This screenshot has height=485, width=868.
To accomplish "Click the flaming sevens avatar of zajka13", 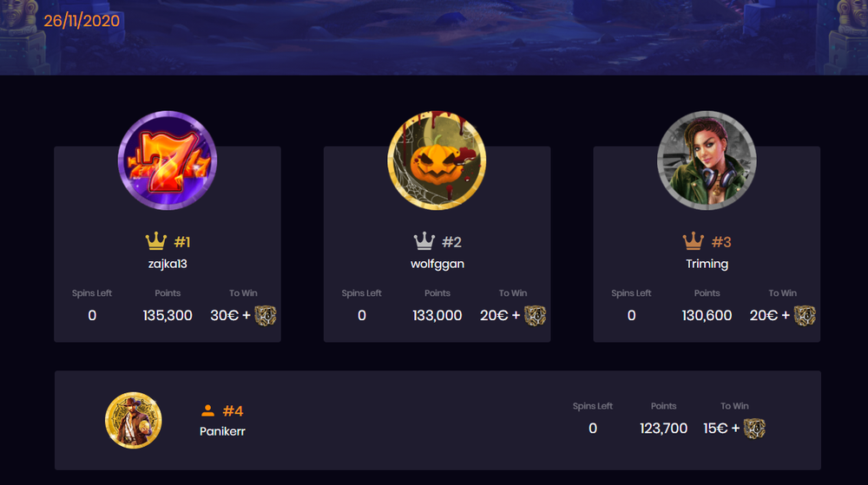I will [x=168, y=161].
